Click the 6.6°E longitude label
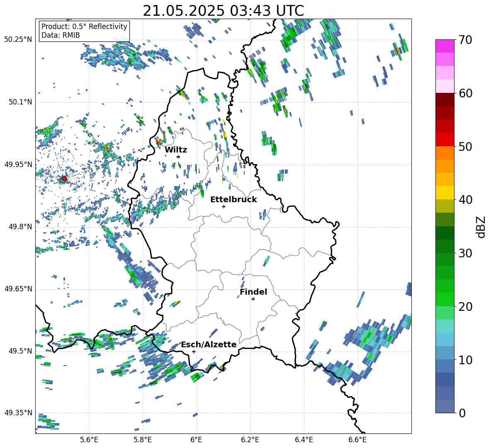 357,440
